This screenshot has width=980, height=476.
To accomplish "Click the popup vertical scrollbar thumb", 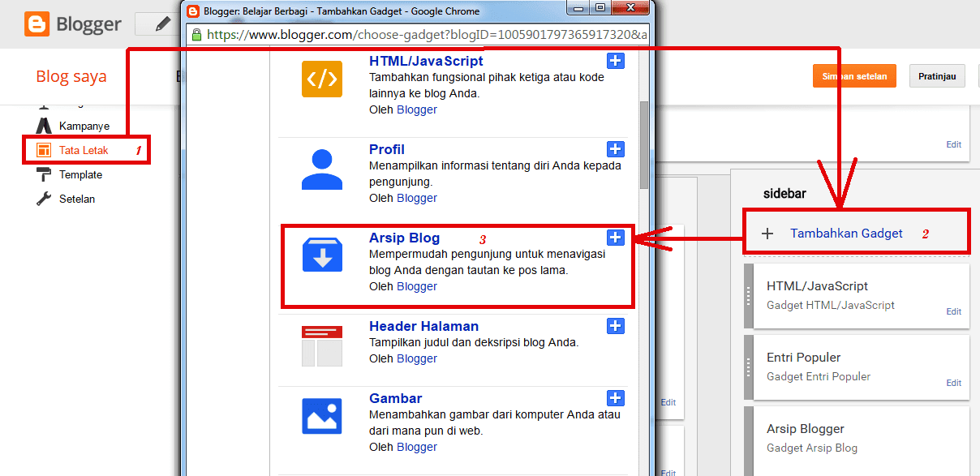I will coord(644,144).
